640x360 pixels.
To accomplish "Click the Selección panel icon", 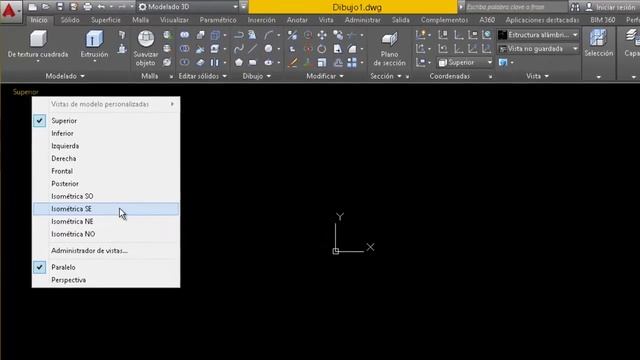I will coord(598,38).
